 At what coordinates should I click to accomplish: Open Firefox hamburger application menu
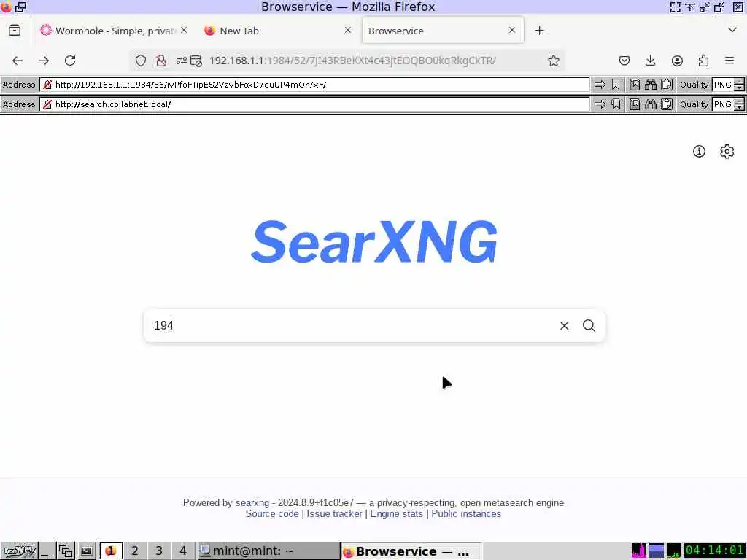[729, 61]
